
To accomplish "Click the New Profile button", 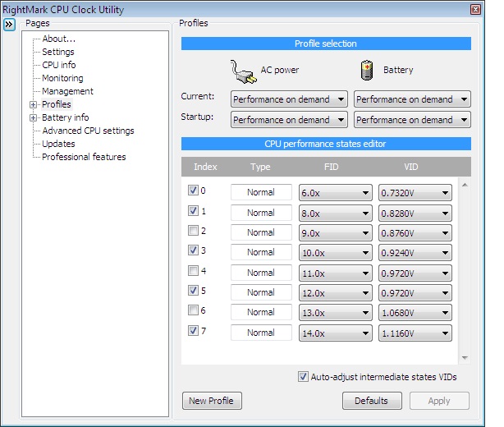I will point(211,401).
